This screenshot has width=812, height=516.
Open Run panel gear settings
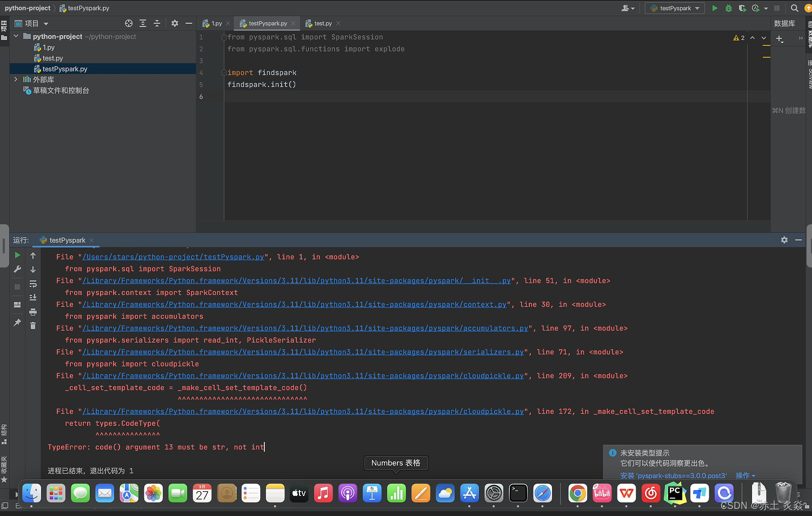784,240
